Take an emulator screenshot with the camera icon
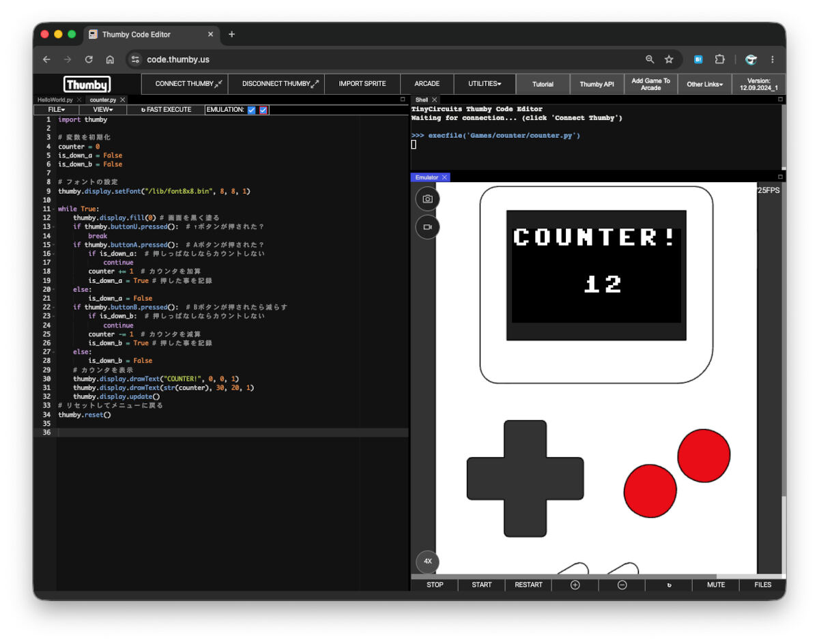819x644 pixels. [x=427, y=199]
